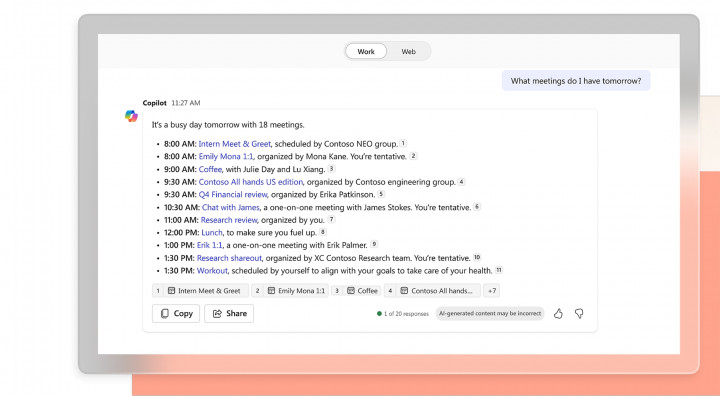
Task: Open reference chip Emily Mona 1:1
Action: click(x=290, y=291)
